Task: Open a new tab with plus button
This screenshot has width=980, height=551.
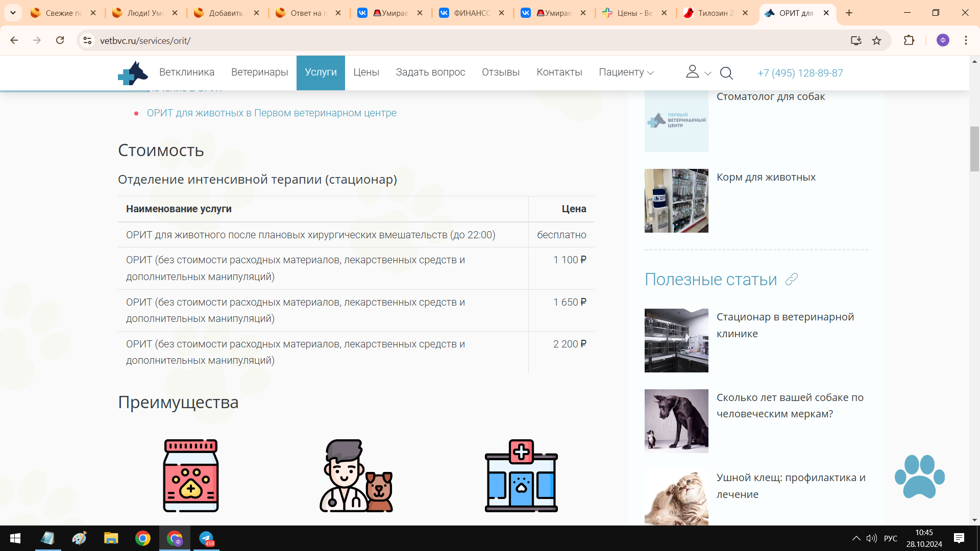Action: [849, 13]
